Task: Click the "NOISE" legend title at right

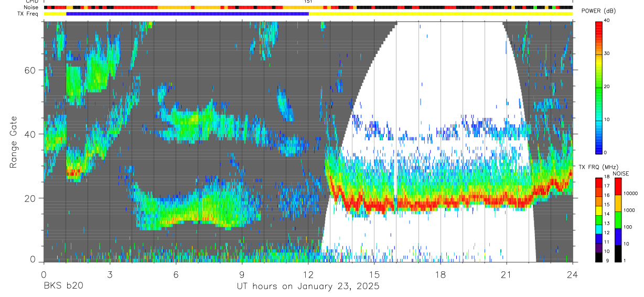Action: pyautogui.click(x=621, y=173)
